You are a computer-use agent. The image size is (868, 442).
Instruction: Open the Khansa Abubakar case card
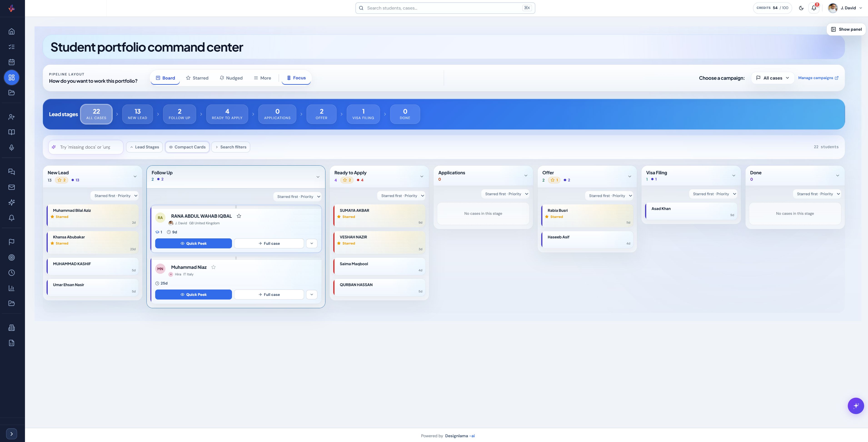(x=93, y=242)
